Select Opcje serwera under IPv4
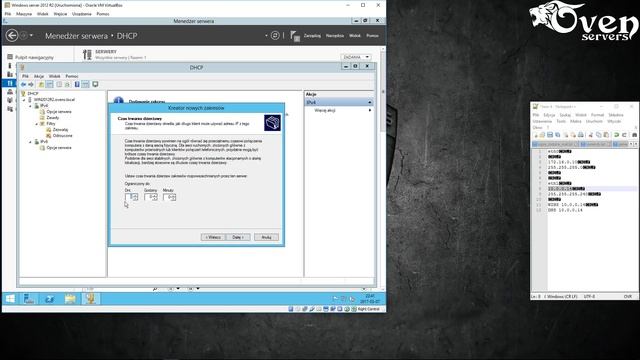Viewport: 640px width, 360px height. (x=58, y=111)
